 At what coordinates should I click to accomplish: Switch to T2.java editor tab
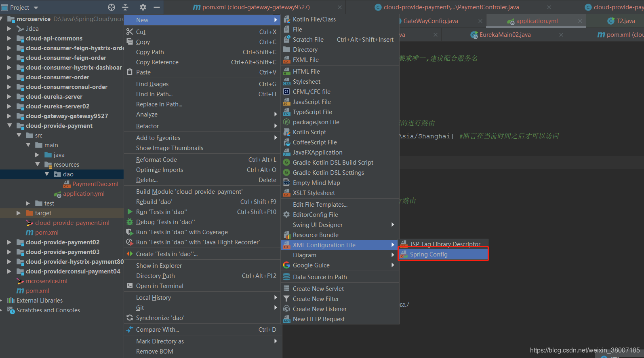click(x=625, y=21)
